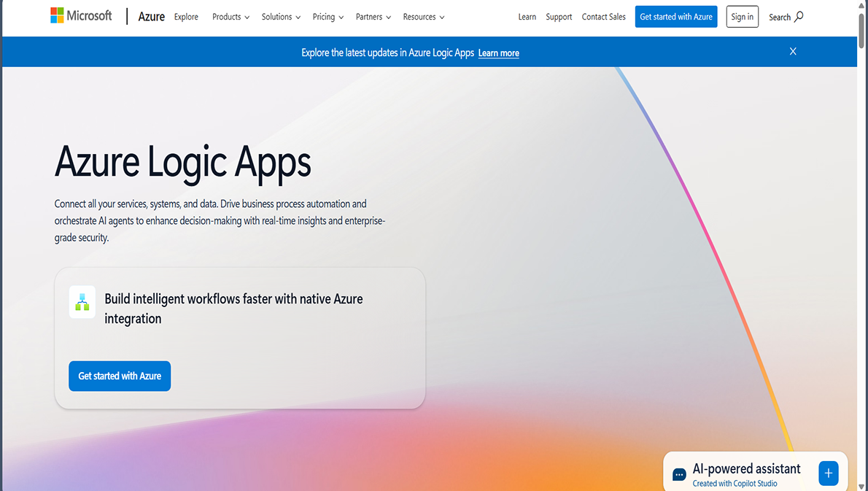868x491 pixels.
Task: Click the Search magnifier icon
Action: coord(799,17)
